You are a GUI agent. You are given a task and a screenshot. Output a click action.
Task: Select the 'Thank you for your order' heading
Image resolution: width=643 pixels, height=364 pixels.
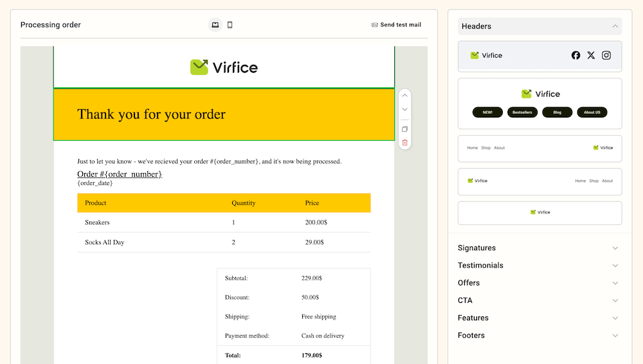coord(151,114)
